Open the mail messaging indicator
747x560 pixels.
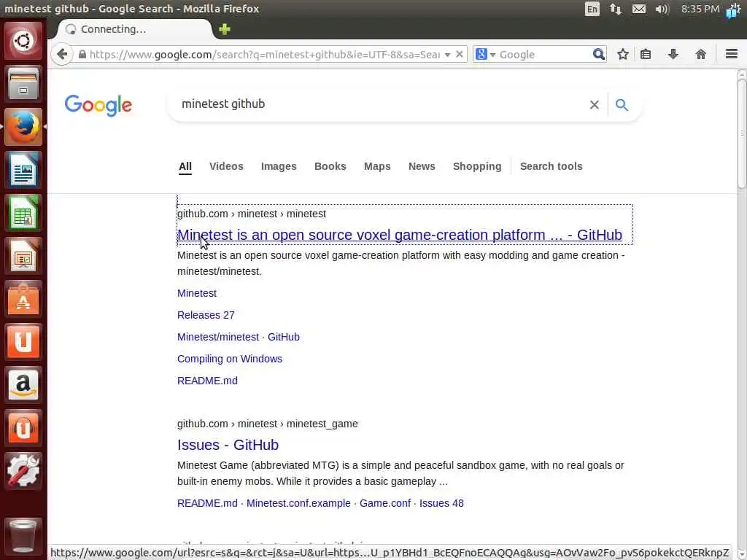[x=639, y=9]
